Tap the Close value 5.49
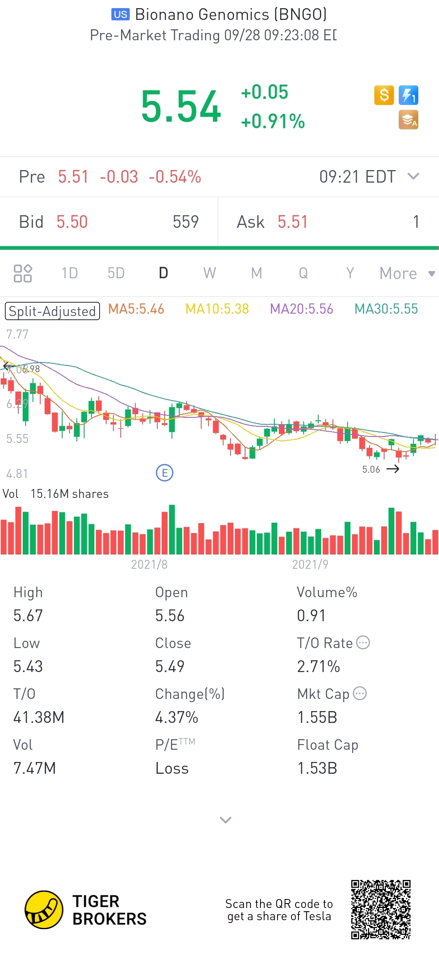The width and height of the screenshot is (439, 980). [x=170, y=666]
